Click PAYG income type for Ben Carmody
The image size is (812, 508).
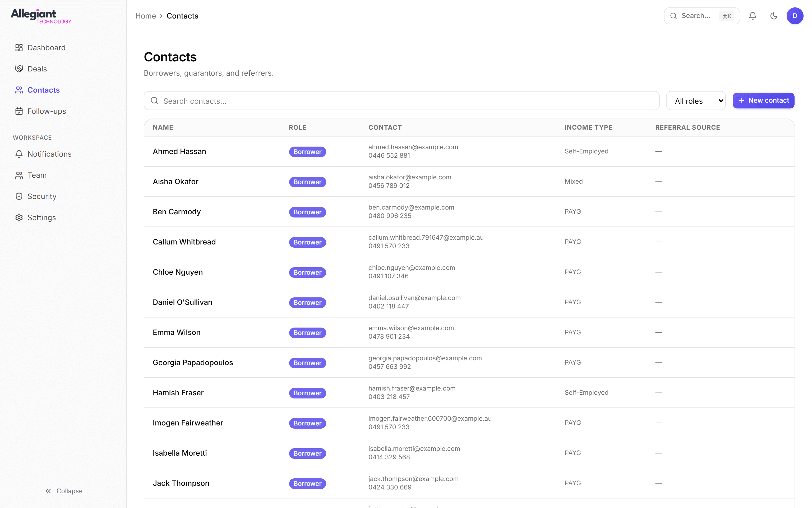(573, 212)
